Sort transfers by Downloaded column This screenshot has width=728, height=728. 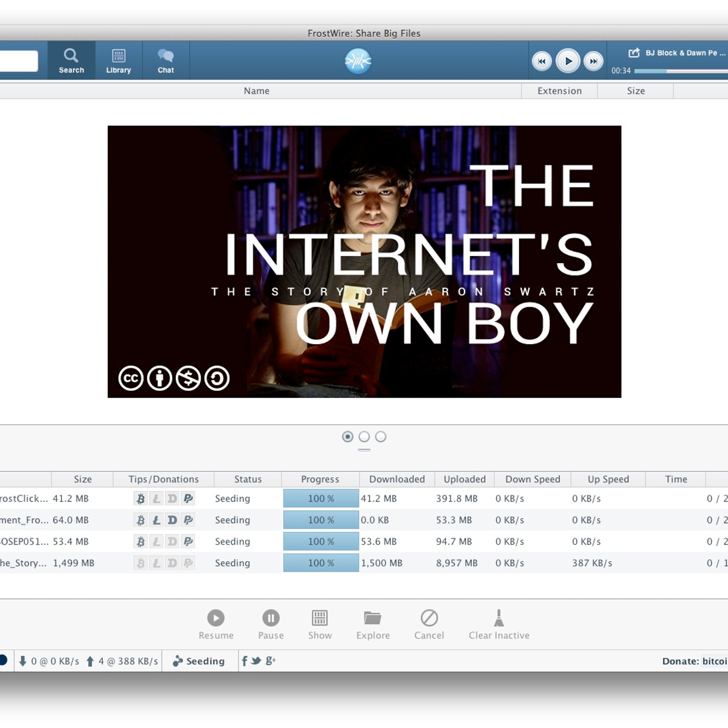tap(397, 479)
